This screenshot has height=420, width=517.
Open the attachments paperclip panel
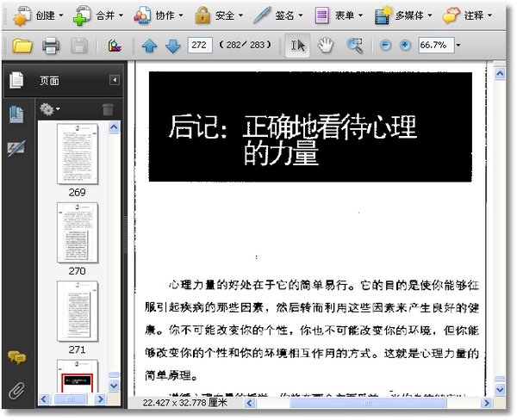click(16, 390)
